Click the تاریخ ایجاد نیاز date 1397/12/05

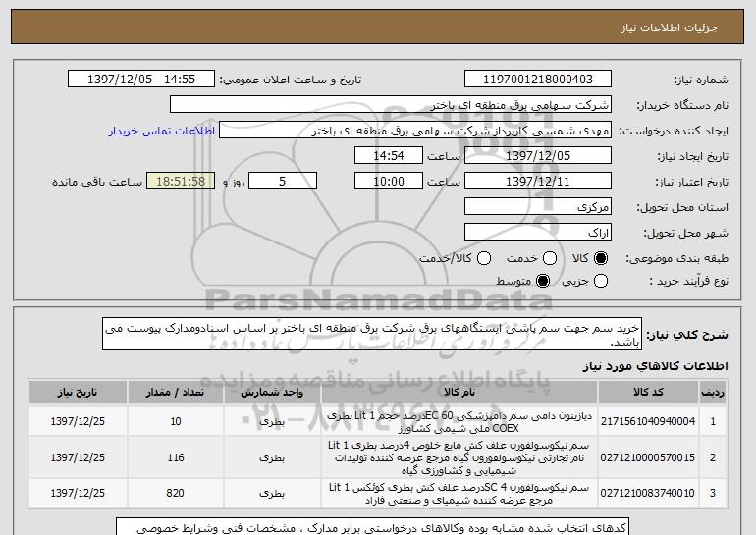click(538, 156)
